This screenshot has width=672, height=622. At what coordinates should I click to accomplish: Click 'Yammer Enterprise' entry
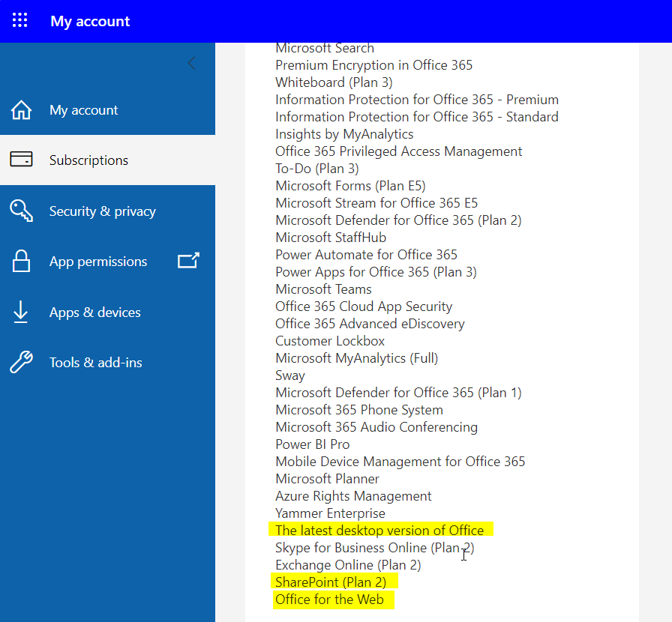pos(331,513)
